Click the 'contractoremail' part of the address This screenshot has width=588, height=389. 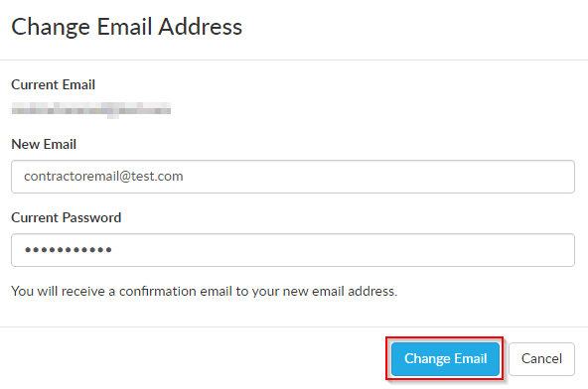[72, 176]
